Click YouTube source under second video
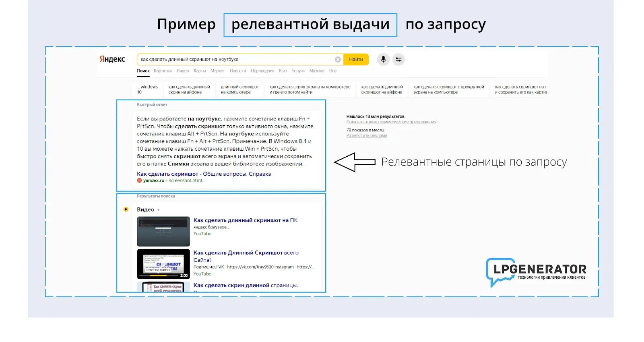This screenshot has height=342, width=644. click(202, 274)
